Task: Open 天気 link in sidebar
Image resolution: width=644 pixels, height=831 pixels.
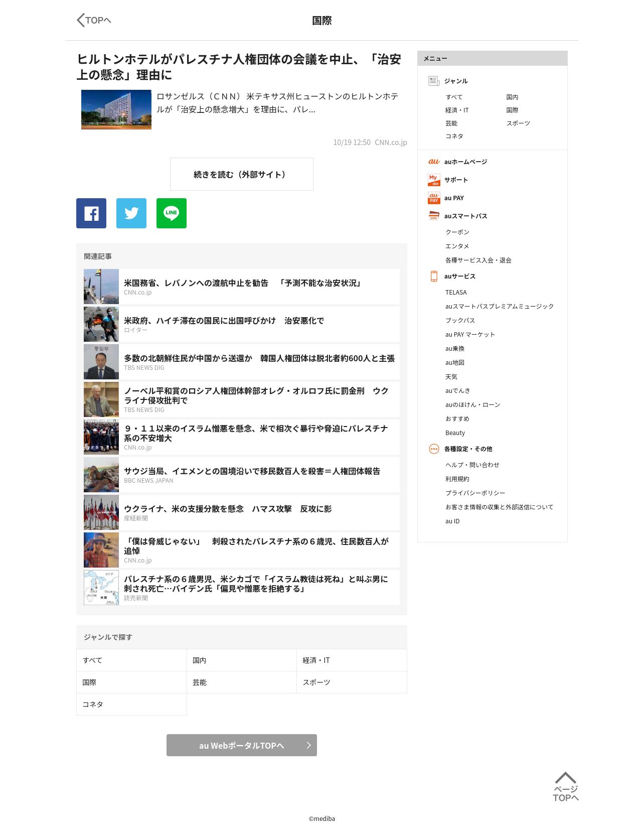Action: click(451, 376)
